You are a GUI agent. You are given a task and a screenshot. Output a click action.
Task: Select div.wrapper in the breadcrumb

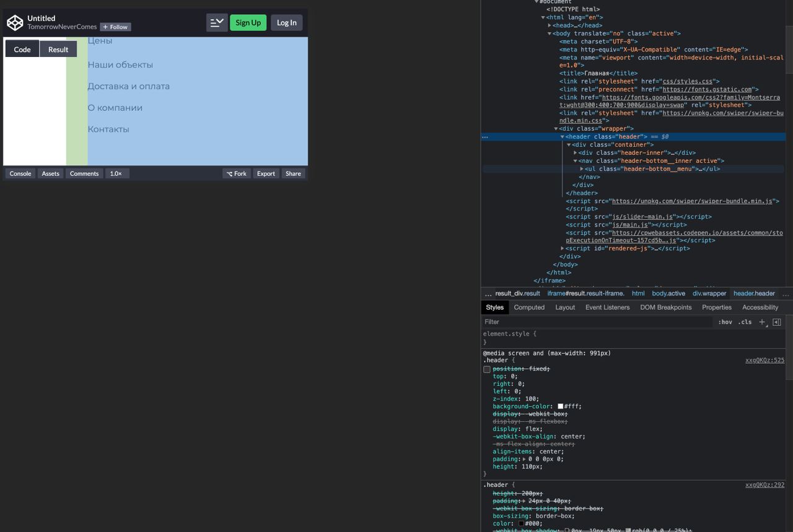[x=709, y=294]
